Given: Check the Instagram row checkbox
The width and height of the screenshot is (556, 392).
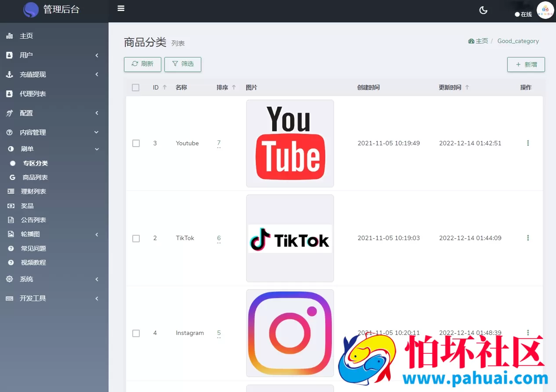Looking at the screenshot, I should pyautogui.click(x=136, y=333).
